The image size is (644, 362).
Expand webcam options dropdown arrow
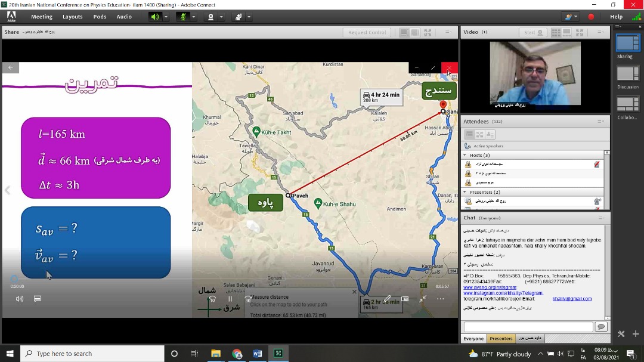(x=221, y=17)
